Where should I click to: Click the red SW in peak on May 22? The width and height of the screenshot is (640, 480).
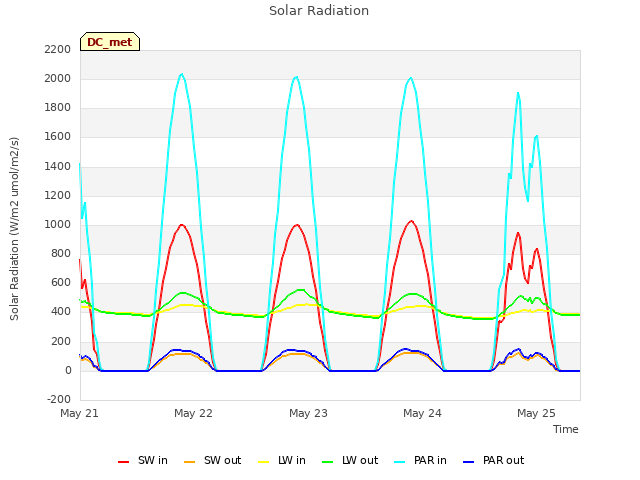pos(182,224)
